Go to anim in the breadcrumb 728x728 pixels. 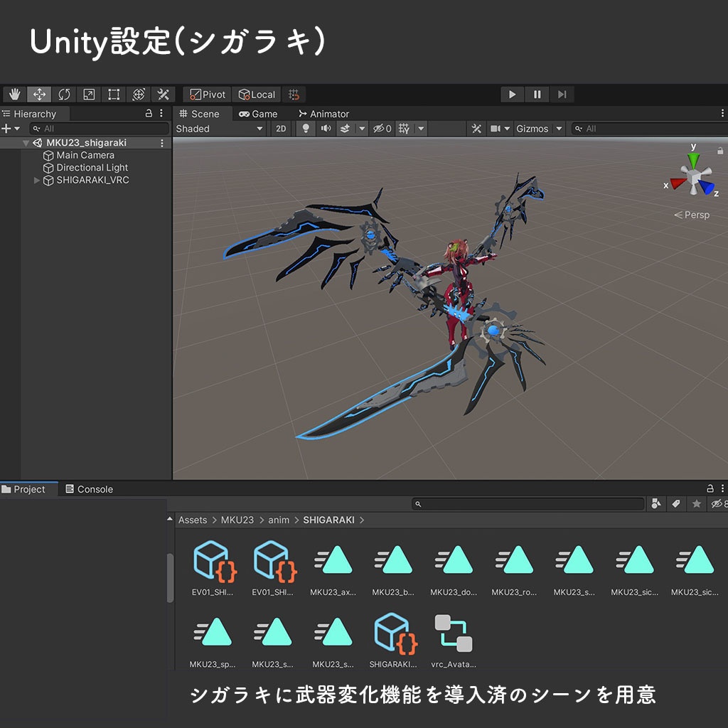click(x=279, y=520)
